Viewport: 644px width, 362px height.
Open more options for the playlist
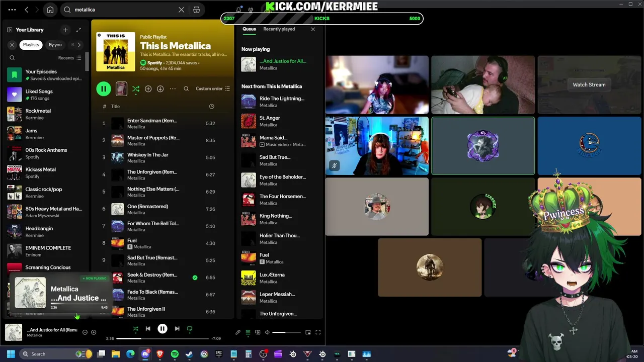[x=173, y=89]
